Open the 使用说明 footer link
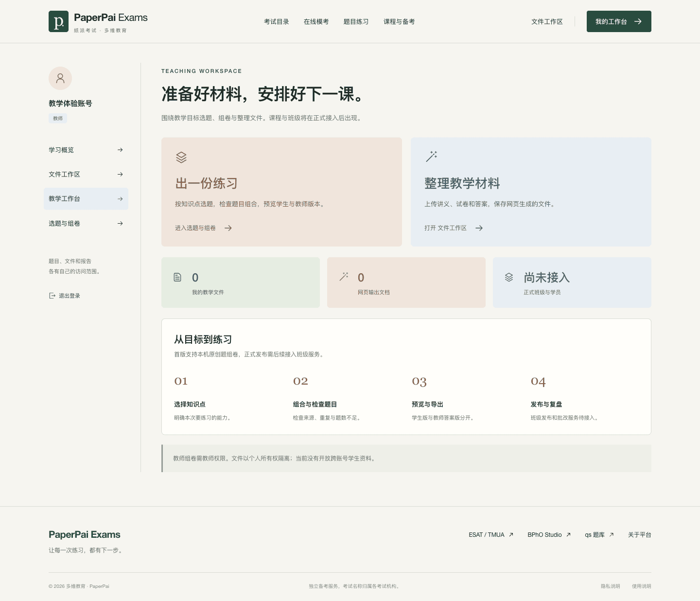Viewport: 700px width, 601px height. 642,586
